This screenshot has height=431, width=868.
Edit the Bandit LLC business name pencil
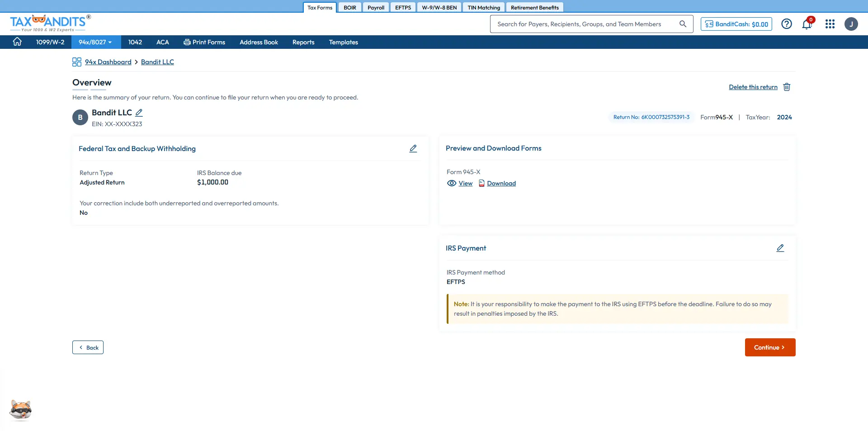[139, 113]
